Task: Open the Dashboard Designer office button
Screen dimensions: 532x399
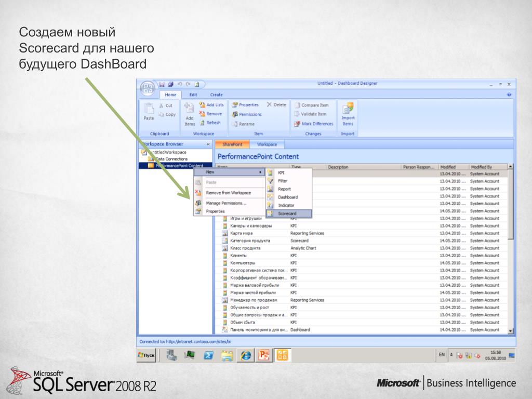Action: click(x=148, y=88)
